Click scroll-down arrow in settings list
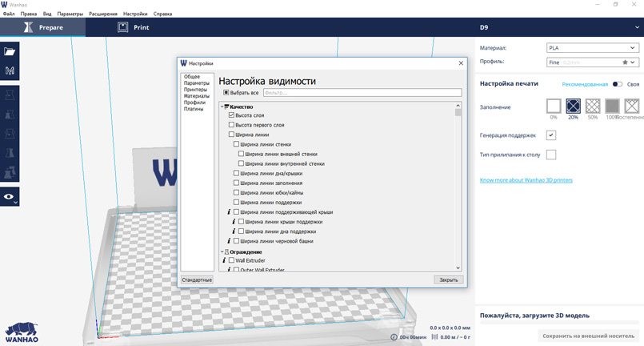The width and height of the screenshot is (644, 346). click(x=458, y=268)
